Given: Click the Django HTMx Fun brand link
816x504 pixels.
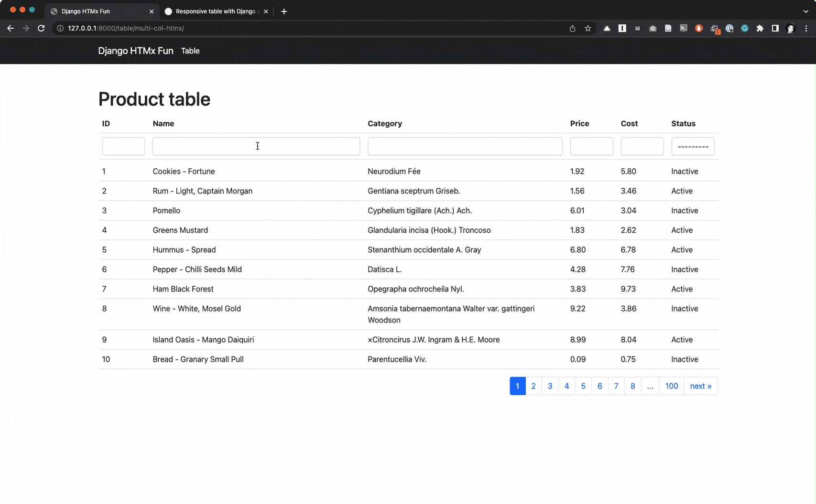Looking at the screenshot, I should 136,51.
